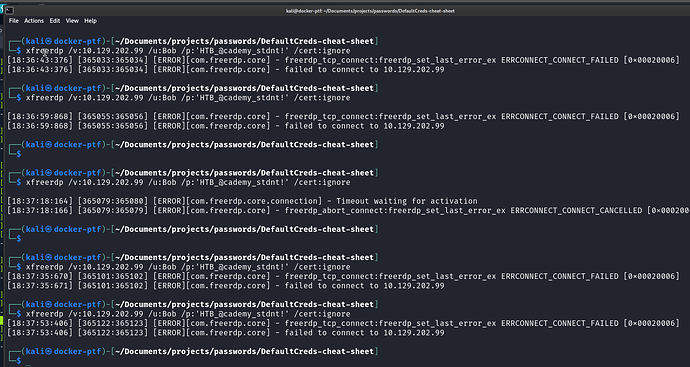Open the View menu
690x367 pixels.
tap(72, 21)
